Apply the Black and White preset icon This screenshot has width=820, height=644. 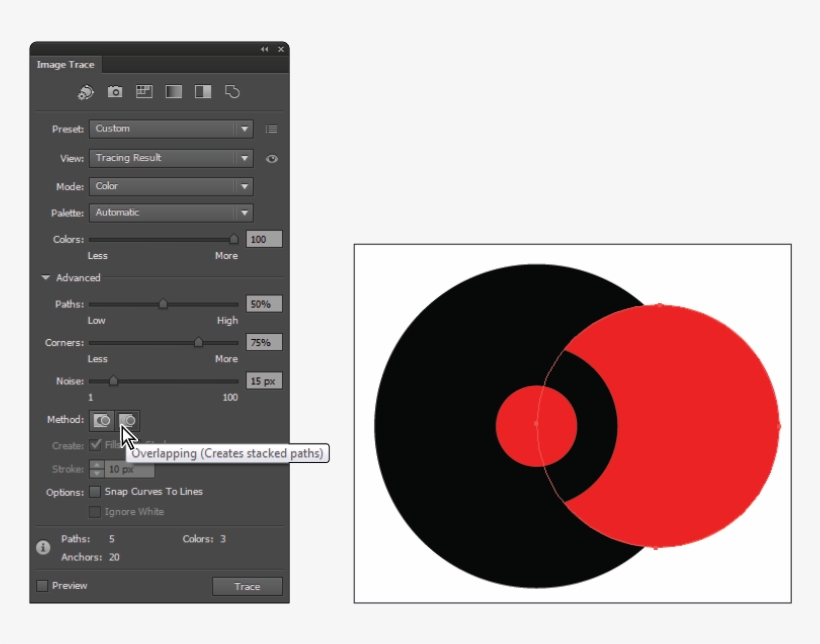coord(203,92)
